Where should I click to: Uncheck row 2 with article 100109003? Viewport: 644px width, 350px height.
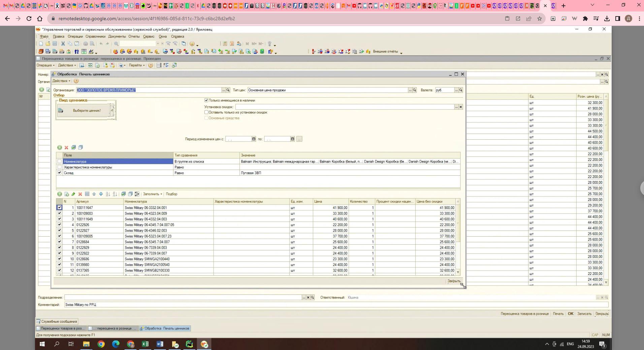pos(60,213)
